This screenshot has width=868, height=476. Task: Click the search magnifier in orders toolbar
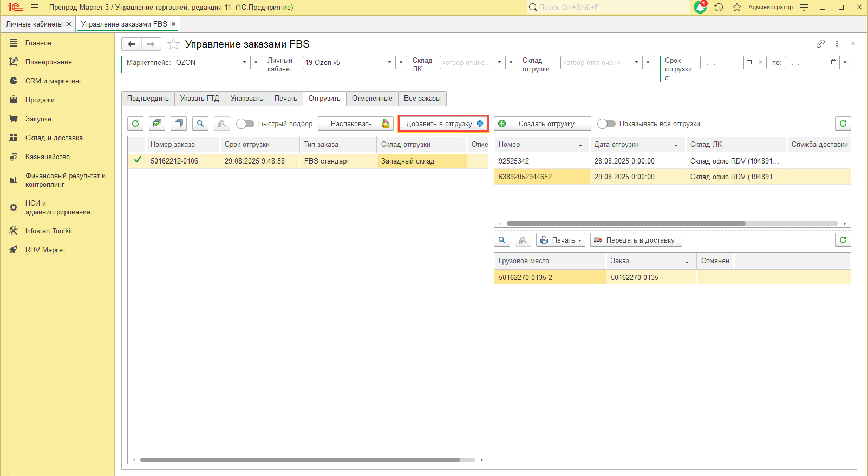tap(200, 123)
